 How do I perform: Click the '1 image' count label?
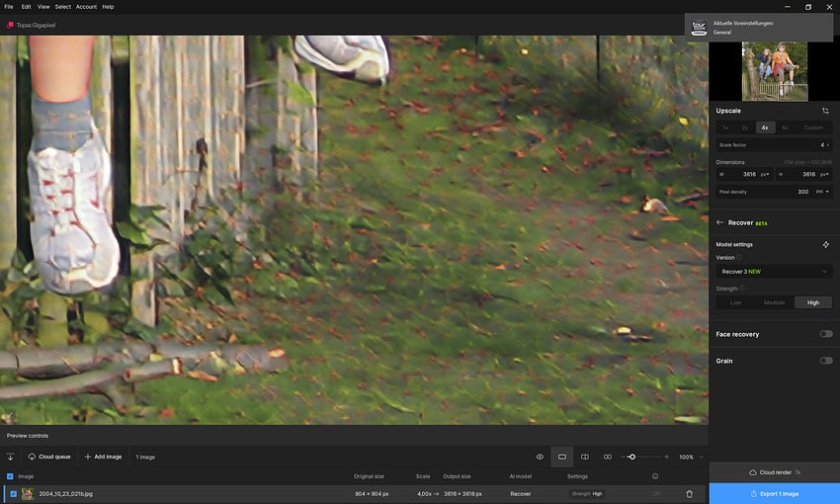tap(145, 457)
